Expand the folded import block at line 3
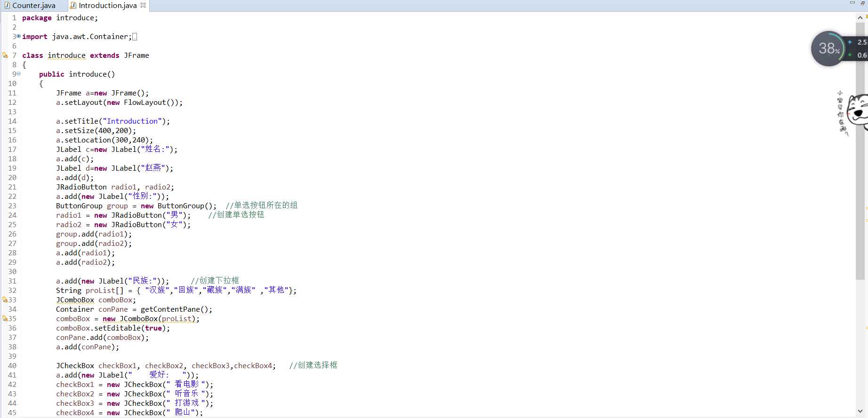This screenshot has width=868, height=418. [18, 36]
